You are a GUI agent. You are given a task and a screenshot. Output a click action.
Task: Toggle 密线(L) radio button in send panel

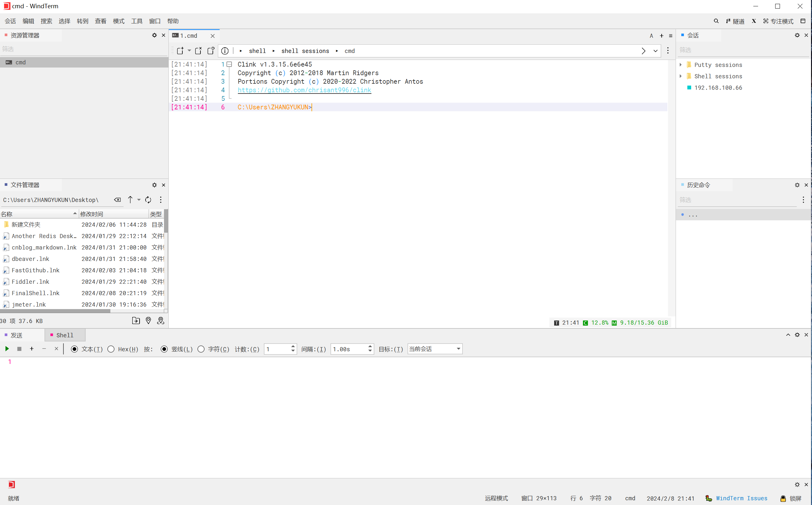point(164,349)
